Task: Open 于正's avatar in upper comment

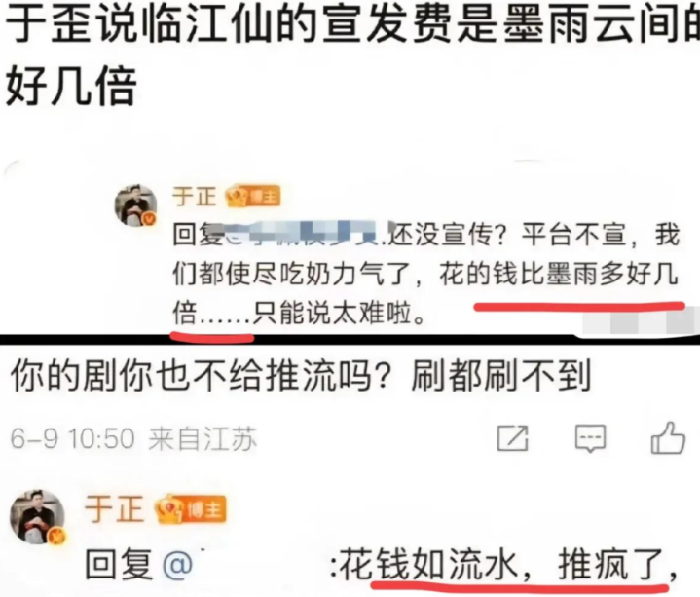Action: (136, 205)
